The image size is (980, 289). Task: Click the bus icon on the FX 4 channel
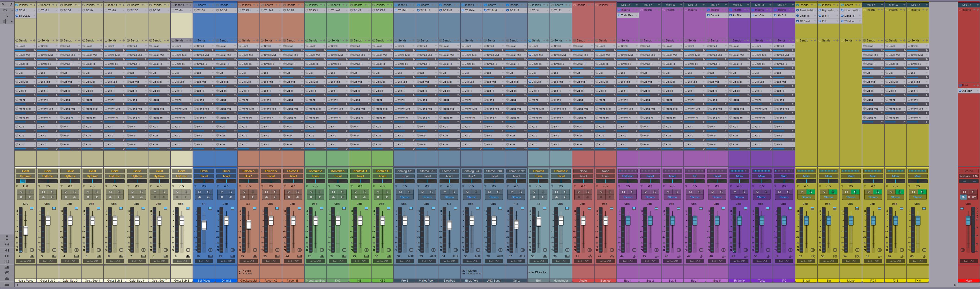point(879,256)
